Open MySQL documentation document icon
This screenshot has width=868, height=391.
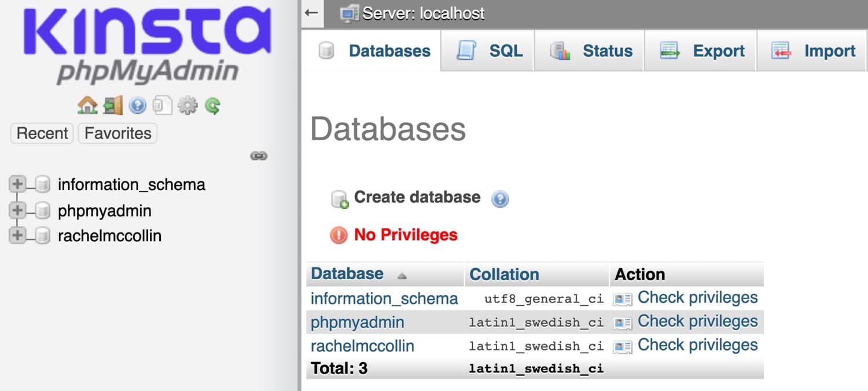(163, 105)
